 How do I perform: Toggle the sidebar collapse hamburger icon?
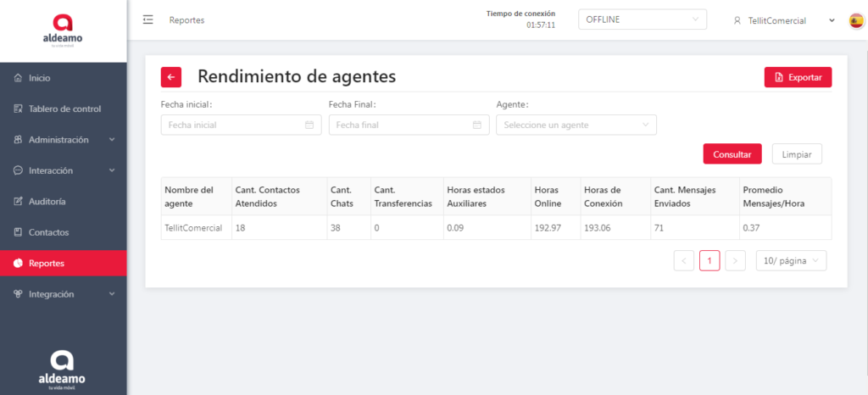coord(148,19)
